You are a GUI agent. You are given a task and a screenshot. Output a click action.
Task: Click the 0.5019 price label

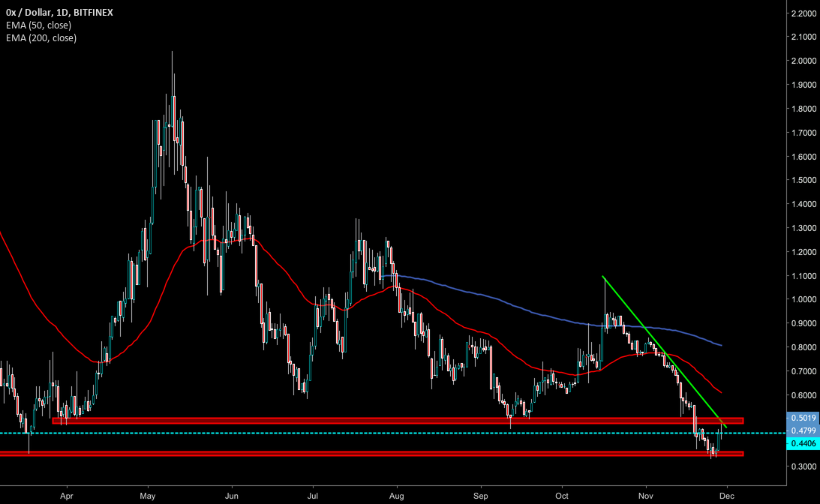(803, 418)
